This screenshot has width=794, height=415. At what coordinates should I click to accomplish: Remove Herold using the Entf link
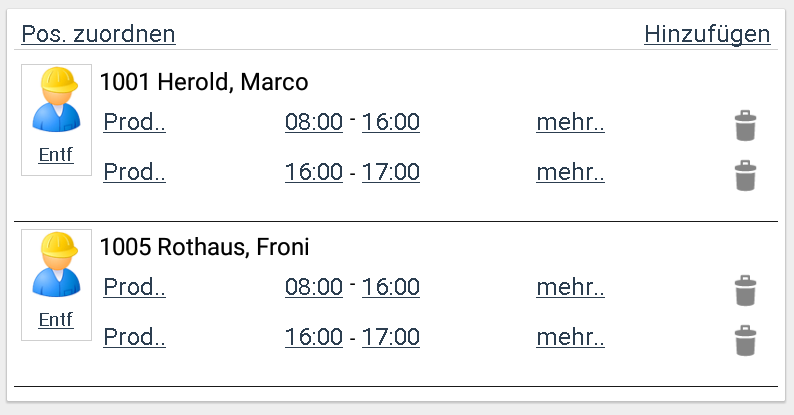56,155
